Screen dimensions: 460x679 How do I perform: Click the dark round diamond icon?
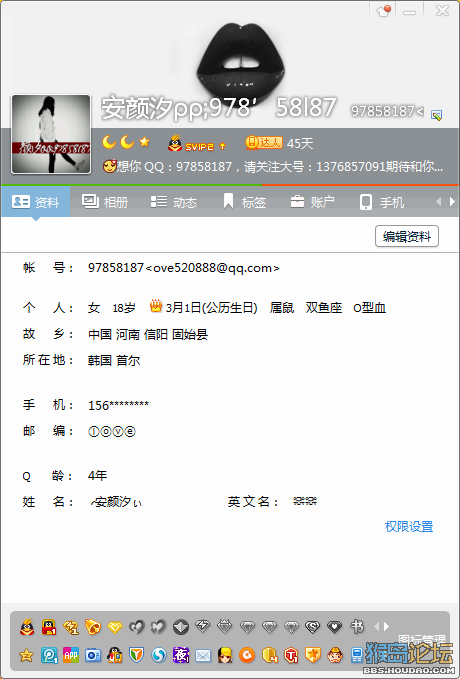click(x=181, y=627)
